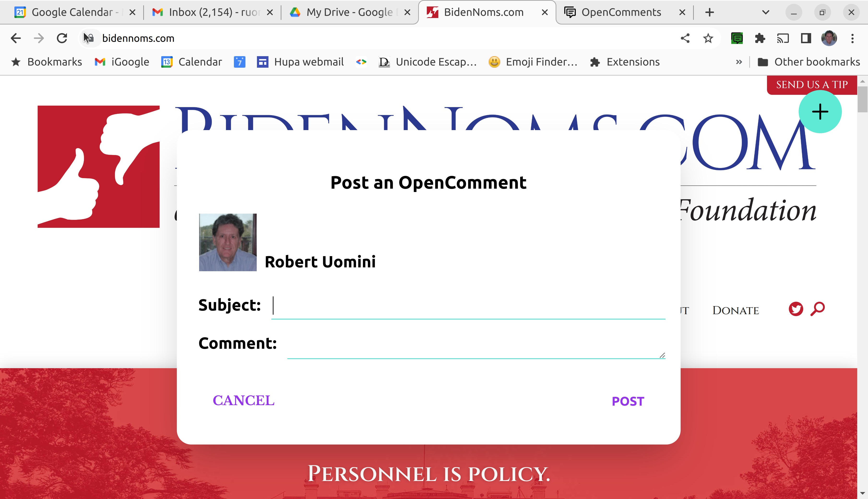Open the Unicode Escape bookmark
This screenshot has width=868, height=499.
coord(428,62)
